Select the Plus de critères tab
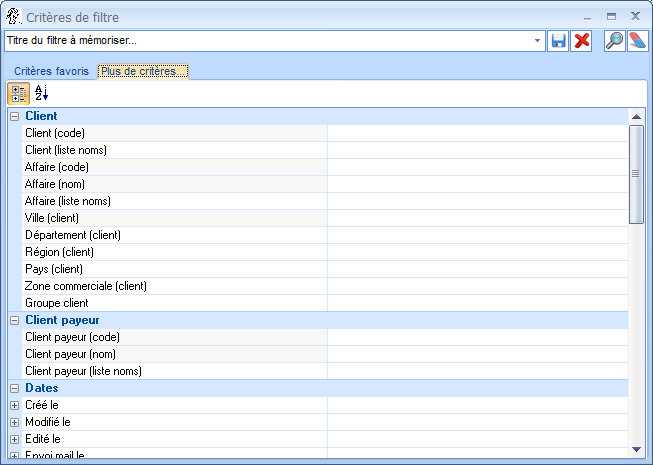The height and width of the screenshot is (465, 653). 143,72
